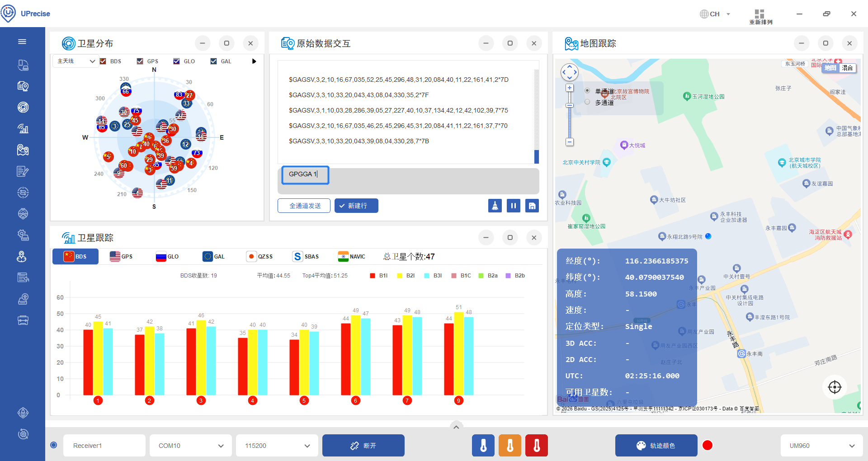The width and height of the screenshot is (868, 461).
Task: Expand the COM10 port dropdown
Action: point(190,446)
